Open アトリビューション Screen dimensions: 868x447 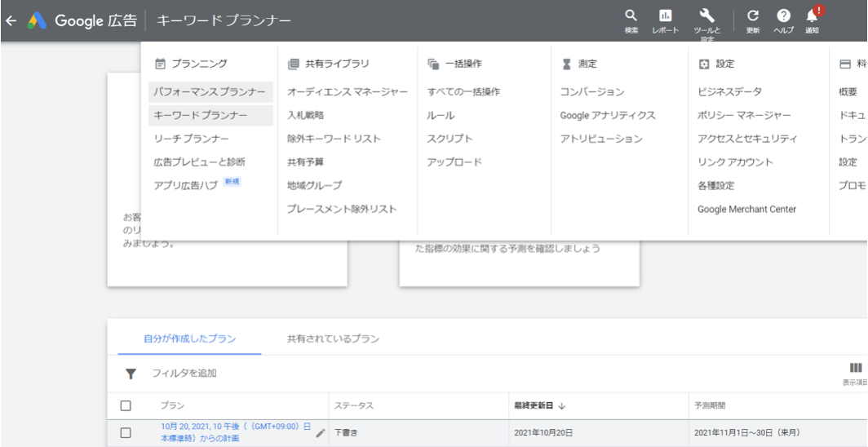601,139
